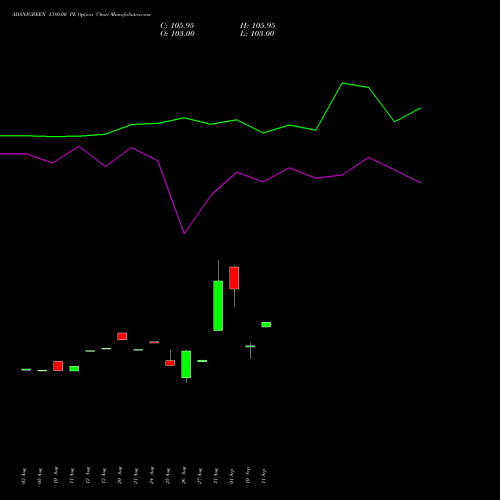Click the 11 Sep date label

pyautogui.click(x=264, y=476)
